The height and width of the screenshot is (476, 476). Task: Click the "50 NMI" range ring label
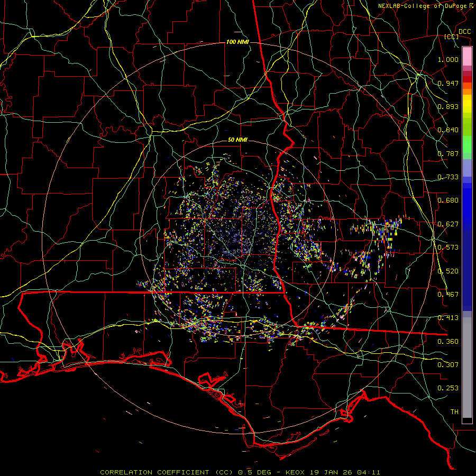coord(237,140)
